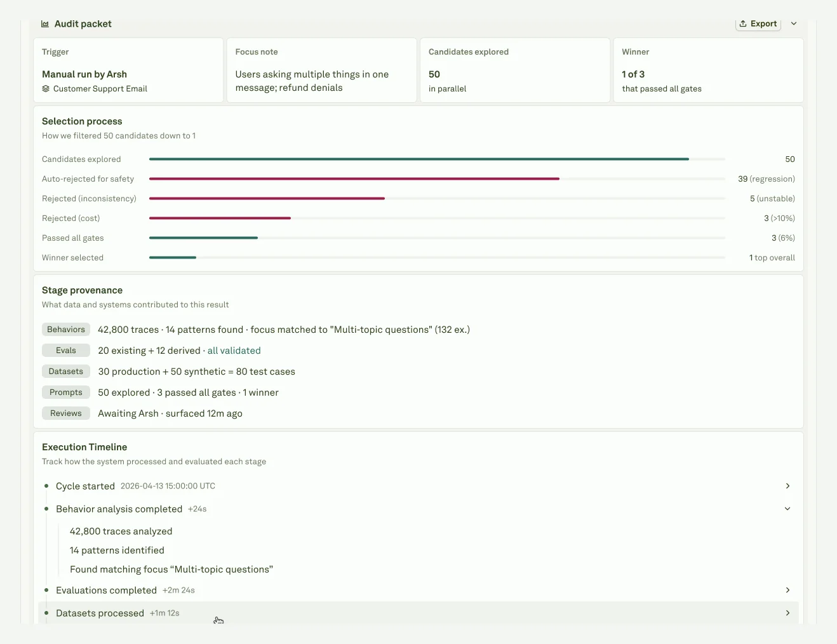This screenshot has width=837, height=644.
Task: Click the Trigger card
Action: [128, 70]
